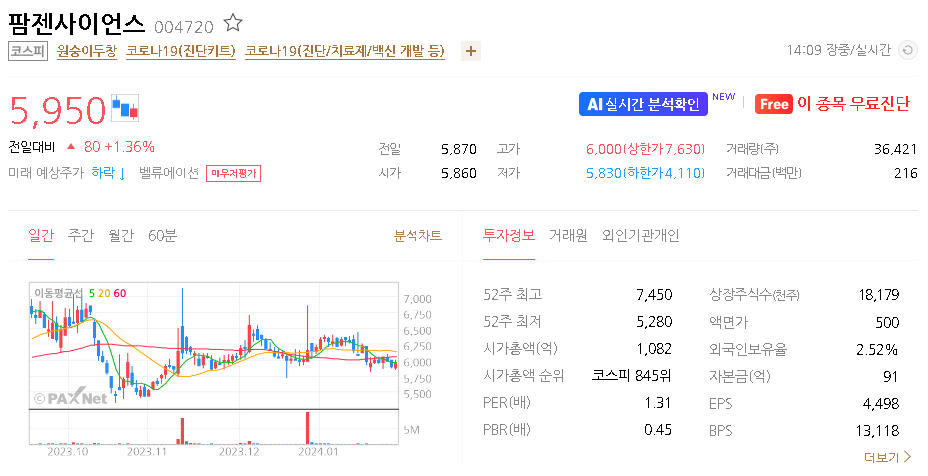This screenshot has width=928, height=476.
Task: Add another theme with plus button
Action: click(471, 51)
